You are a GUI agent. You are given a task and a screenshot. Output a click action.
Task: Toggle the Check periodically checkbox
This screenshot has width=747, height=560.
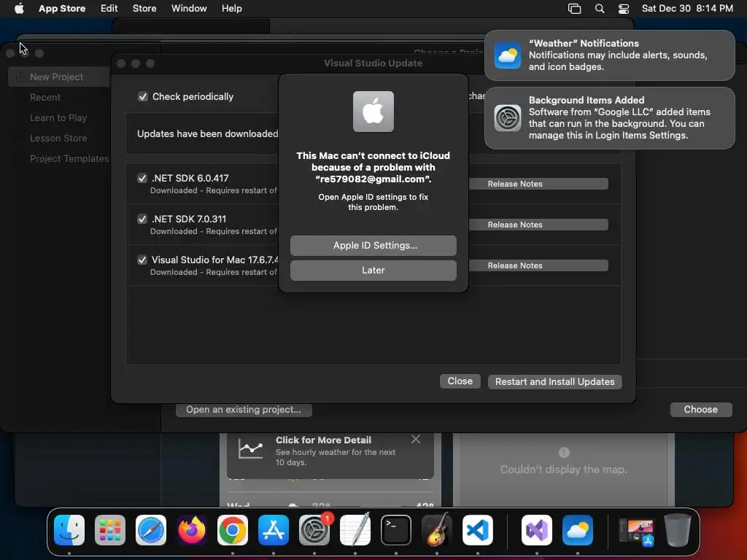point(142,97)
